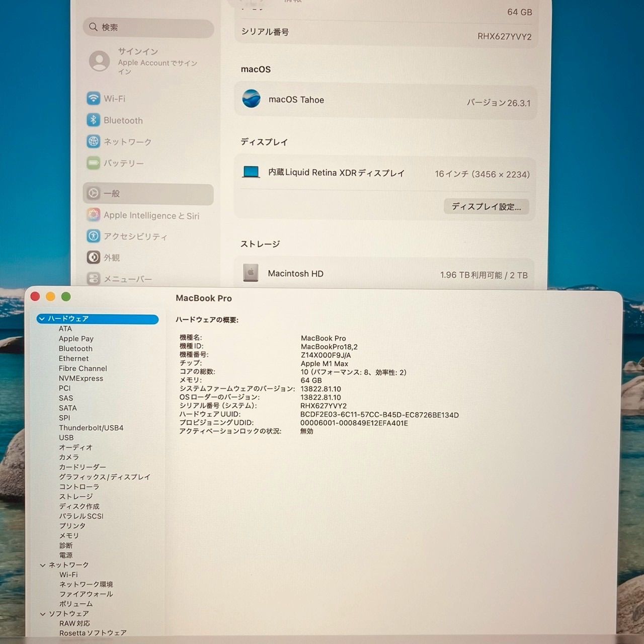Select Rosettaソフトウェア under ソフトウェア
The image size is (644, 644).
pyautogui.click(x=93, y=633)
